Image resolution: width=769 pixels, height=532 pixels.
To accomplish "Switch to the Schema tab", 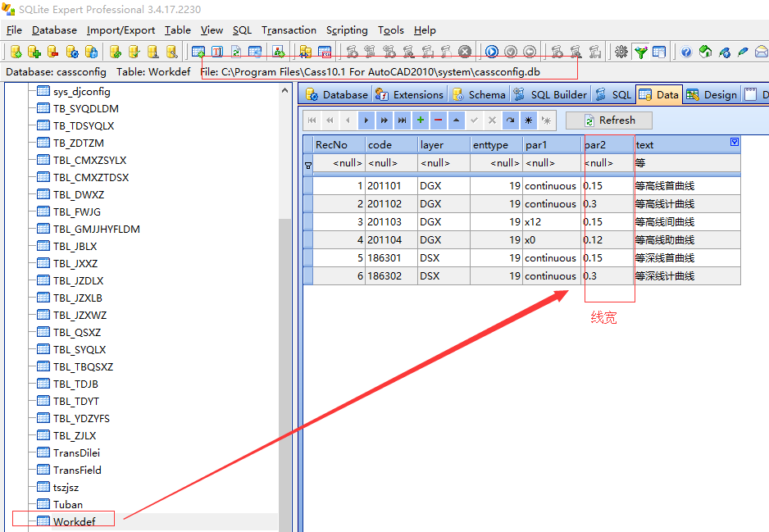I will click(479, 94).
